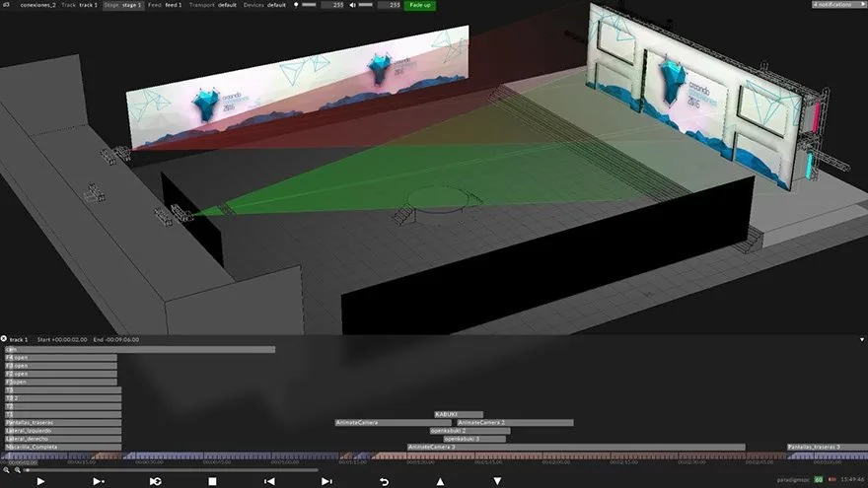Click the play-to-end-of-section icon
This screenshot has height=488, width=868.
tap(99, 481)
